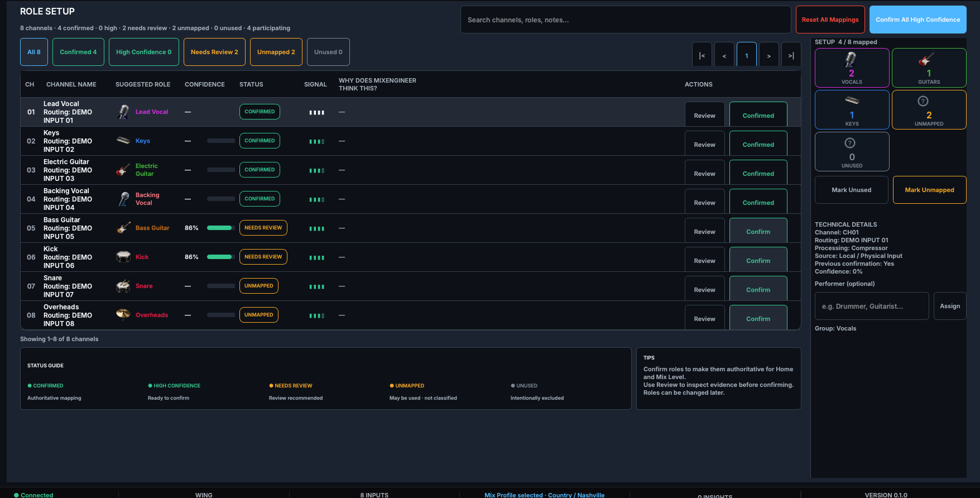Open Mix Profile Country / Nashville link
This screenshot has width=980, height=498.
pyautogui.click(x=544, y=495)
